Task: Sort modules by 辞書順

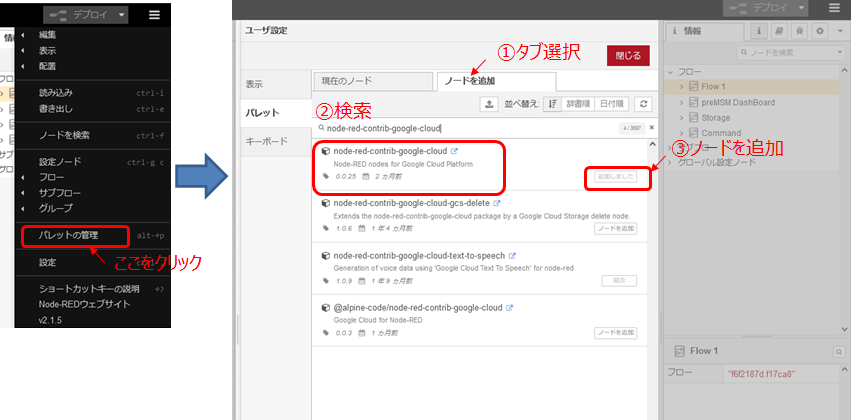Action: pos(579,104)
